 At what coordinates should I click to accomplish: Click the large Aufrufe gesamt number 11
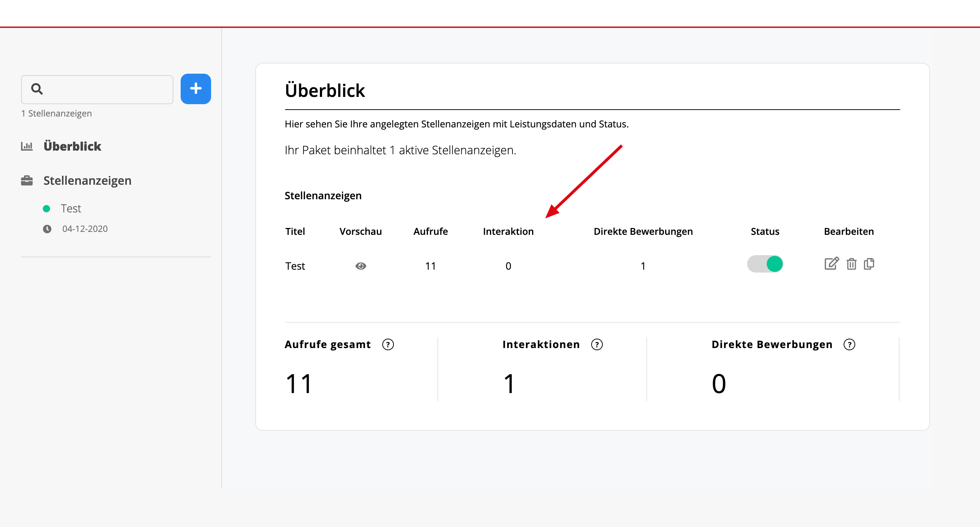coord(299,384)
